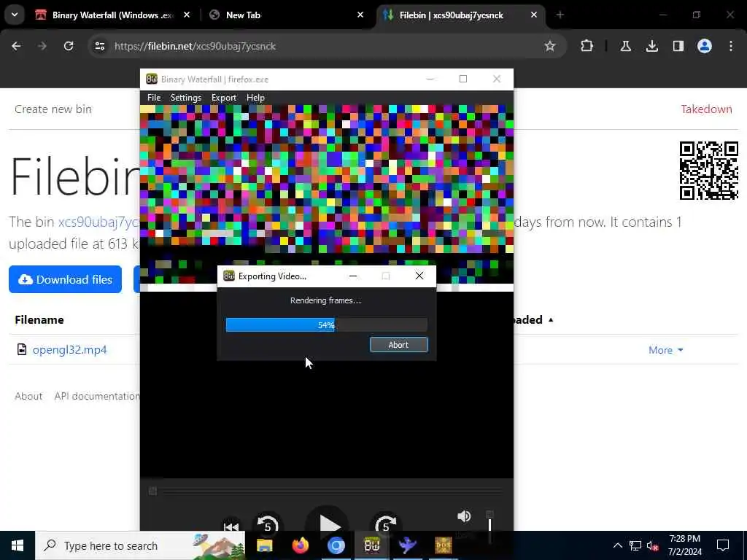
Task: Click taskbar search box
Action: [140, 545]
